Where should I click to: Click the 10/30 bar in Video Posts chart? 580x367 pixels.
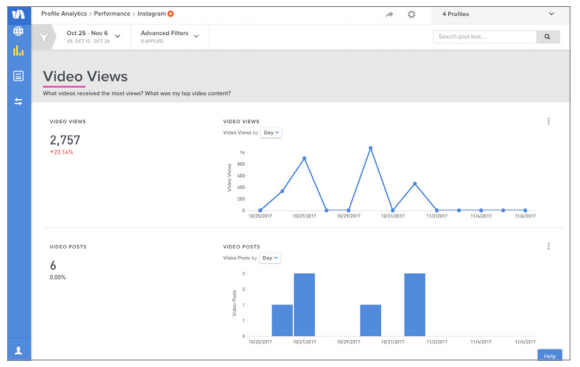pos(371,320)
